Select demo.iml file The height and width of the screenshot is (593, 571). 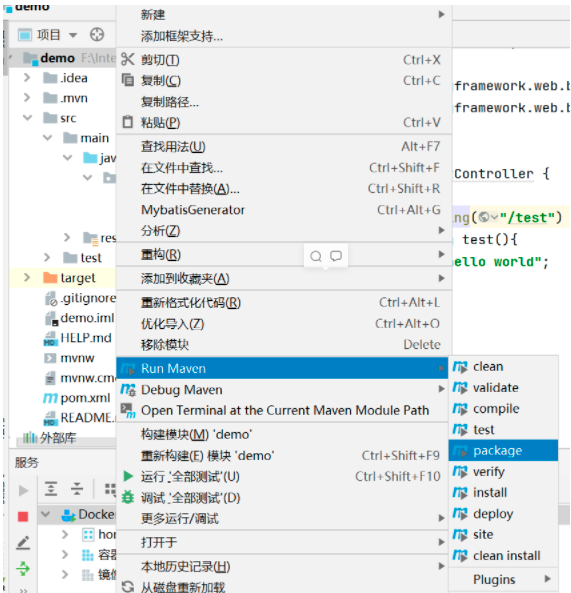click(x=87, y=318)
